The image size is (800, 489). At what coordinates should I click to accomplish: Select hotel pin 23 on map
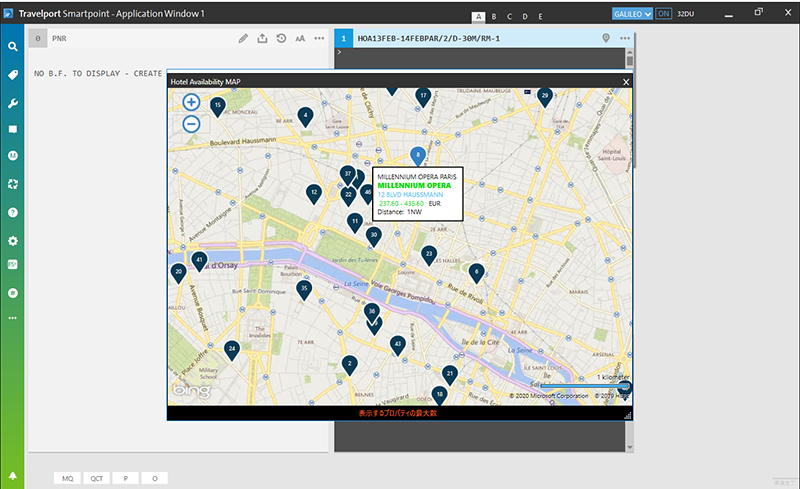point(429,254)
